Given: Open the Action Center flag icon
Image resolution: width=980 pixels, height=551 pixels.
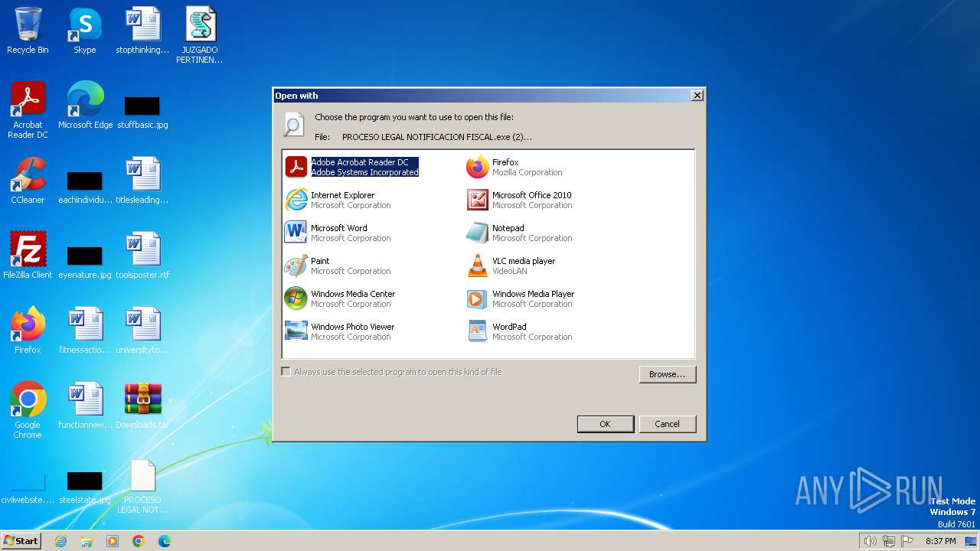Looking at the screenshot, I should click(907, 541).
